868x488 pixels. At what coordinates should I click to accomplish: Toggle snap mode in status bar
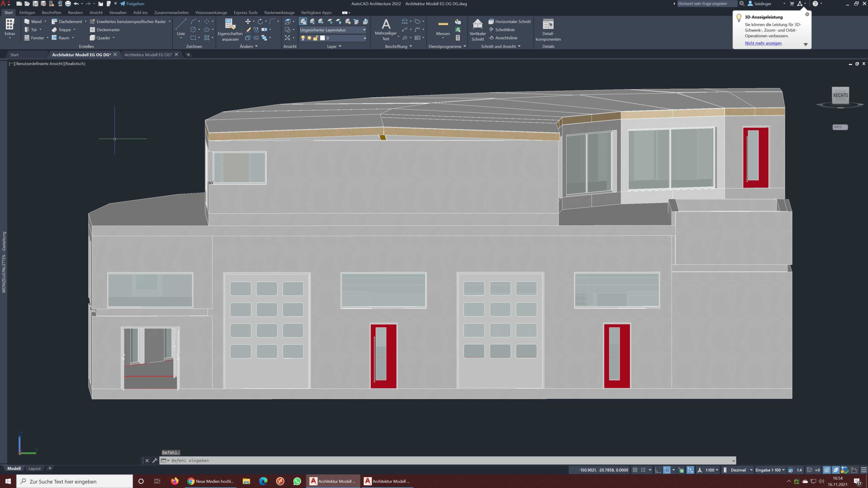point(643,470)
